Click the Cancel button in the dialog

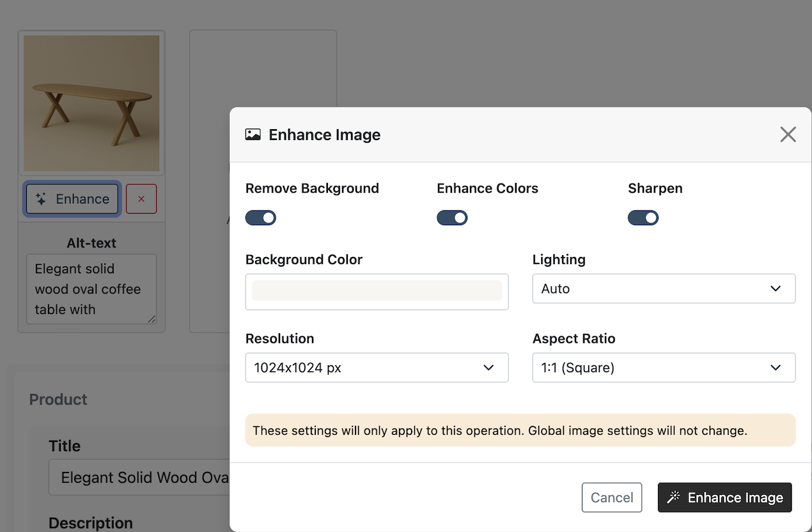pos(612,497)
